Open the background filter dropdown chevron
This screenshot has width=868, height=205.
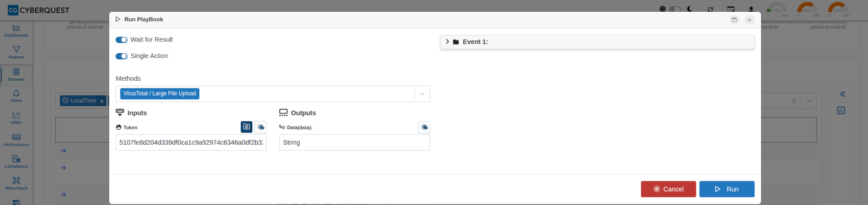click(809, 101)
